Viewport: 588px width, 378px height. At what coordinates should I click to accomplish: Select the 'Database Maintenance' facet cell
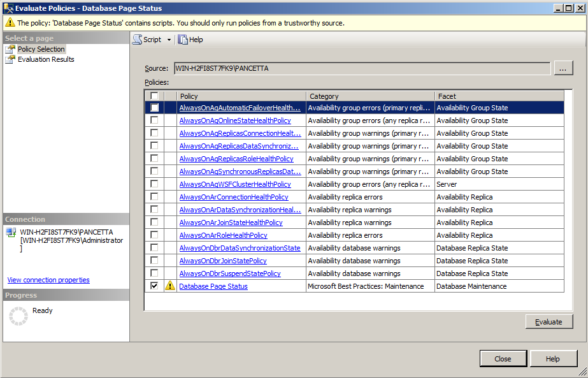pyautogui.click(x=499, y=286)
